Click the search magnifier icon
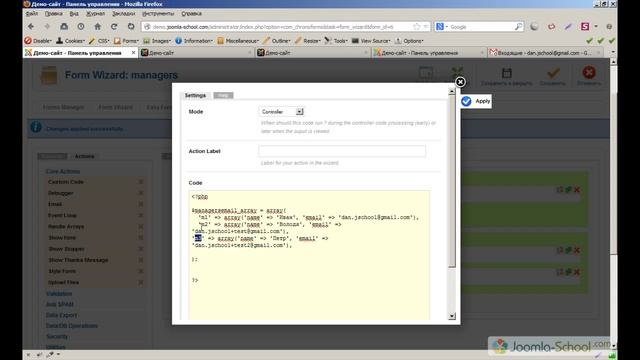 (518, 27)
